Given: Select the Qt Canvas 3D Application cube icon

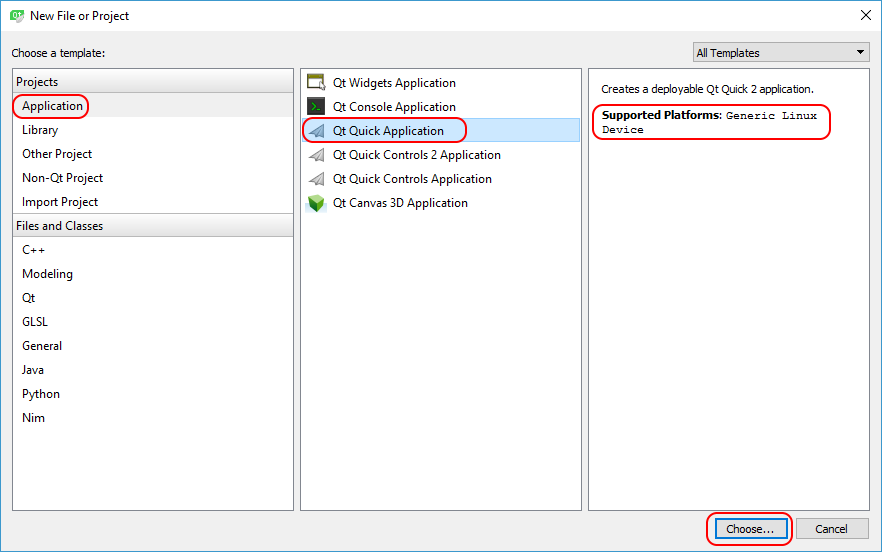Looking at the screenshot, I should pyautogui.click(x=316, y=203).
